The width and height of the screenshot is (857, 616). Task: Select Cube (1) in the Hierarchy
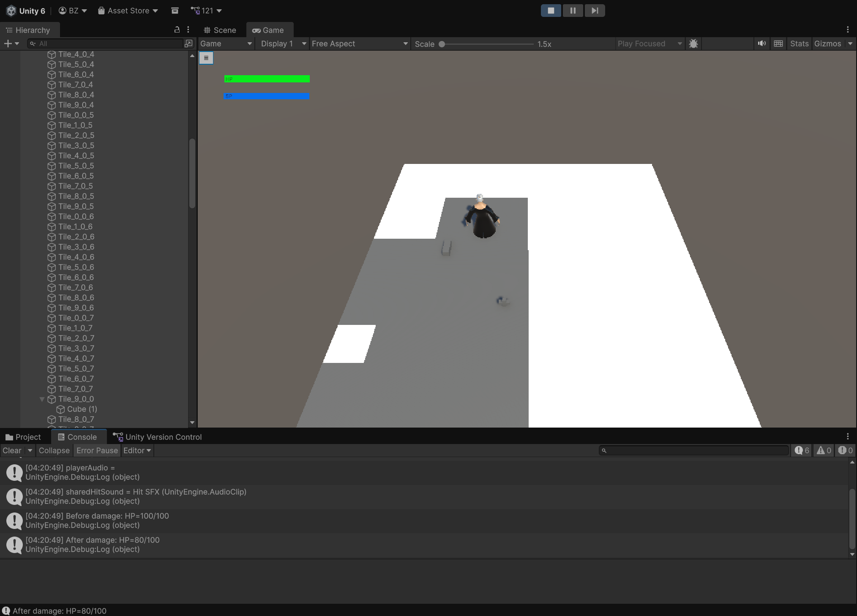pos(82,409)
